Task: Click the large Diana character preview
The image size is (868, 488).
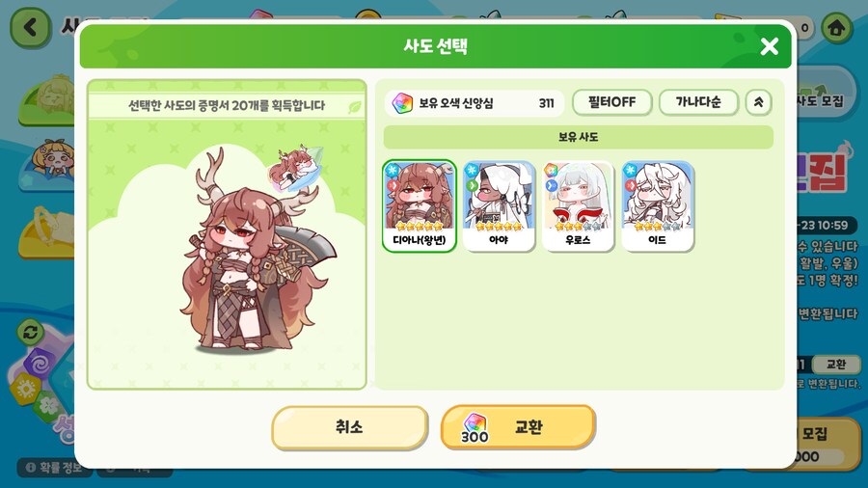Action: pos(257,252)
